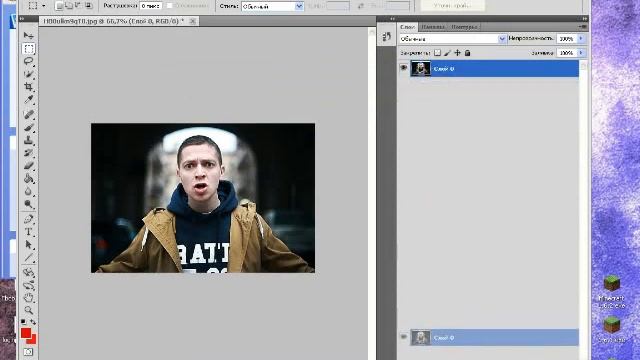Viewport: 640px width, 360px height.
Task: Select the Healing Brush tool
Action: click(x=28, y=115)
